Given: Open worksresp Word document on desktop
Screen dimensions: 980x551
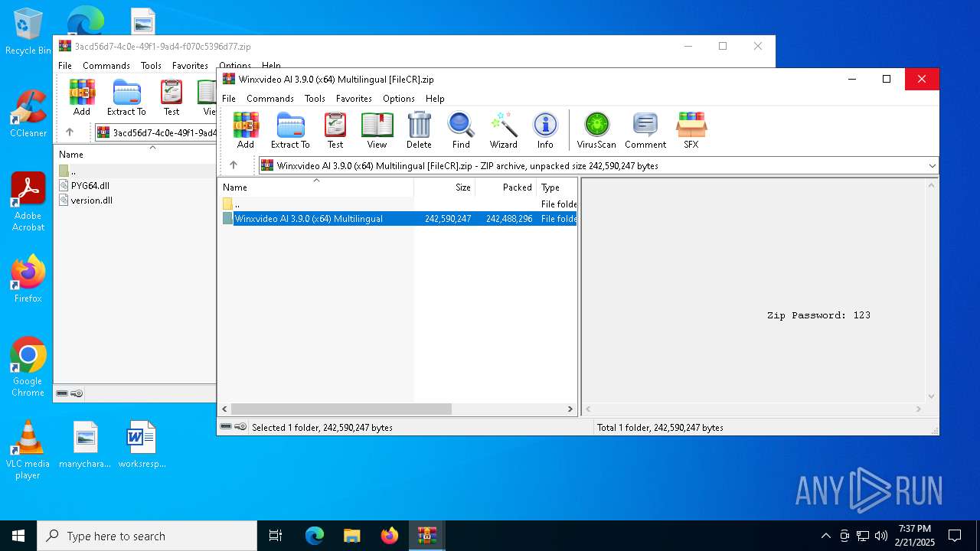Looking at the screenshot, I should coord(142,444).
